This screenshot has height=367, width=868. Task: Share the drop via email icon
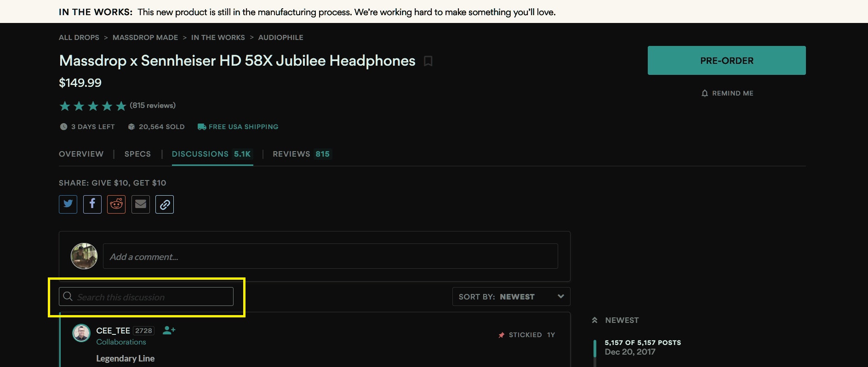click(141, 204)
